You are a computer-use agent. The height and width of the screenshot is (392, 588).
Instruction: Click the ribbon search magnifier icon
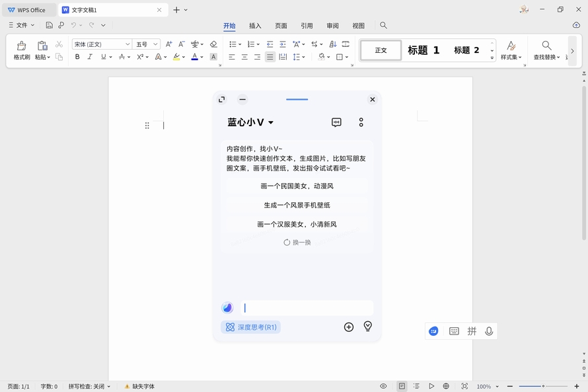[x=383, y=25]
